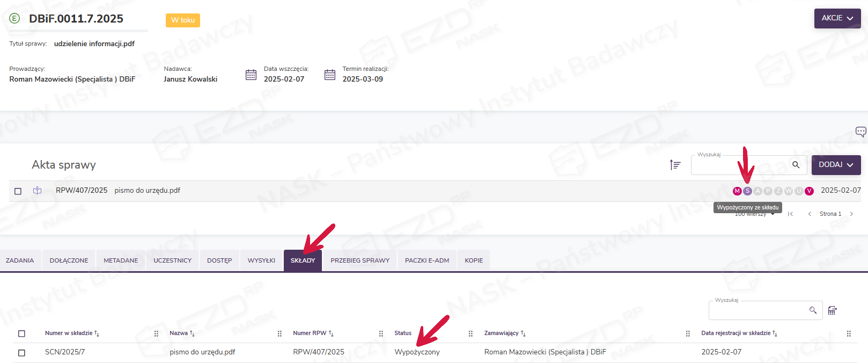Click the pink M status badge
The height and width of the screenshot is (363, 868).
pyautogui.click(x=737, y=191)
